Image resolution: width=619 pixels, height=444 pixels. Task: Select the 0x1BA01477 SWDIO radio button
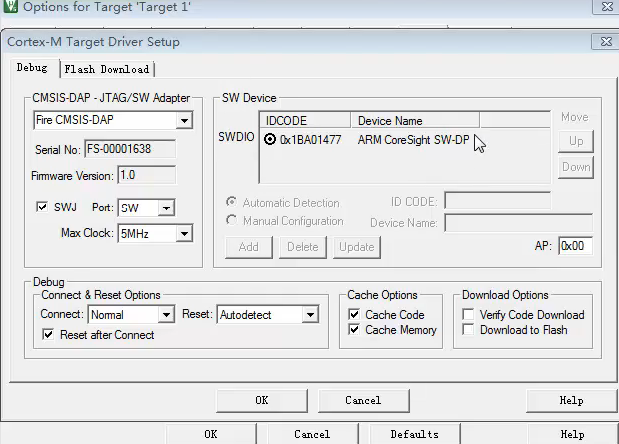(x=270, y=139)
